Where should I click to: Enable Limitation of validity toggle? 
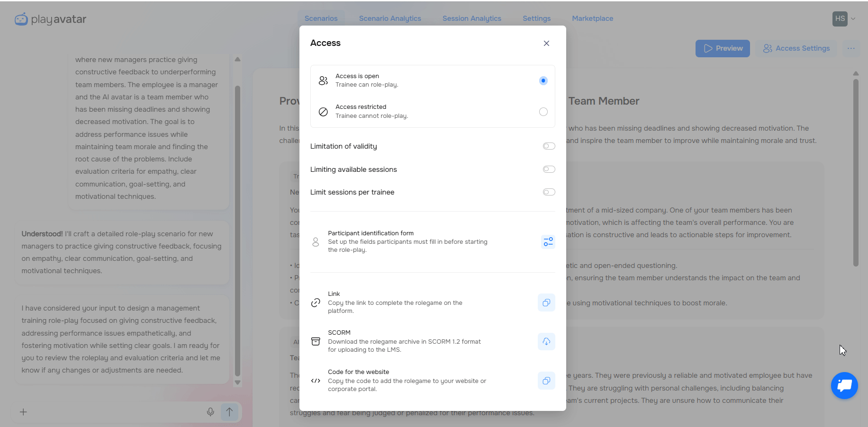pyautogui.click(x=549, y=146)
